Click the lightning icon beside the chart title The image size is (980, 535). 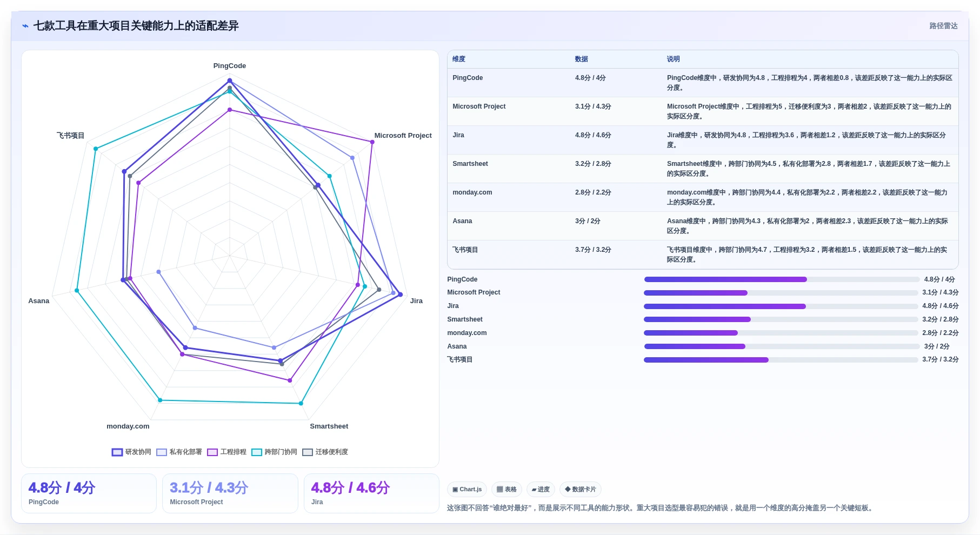pos(25,26)
